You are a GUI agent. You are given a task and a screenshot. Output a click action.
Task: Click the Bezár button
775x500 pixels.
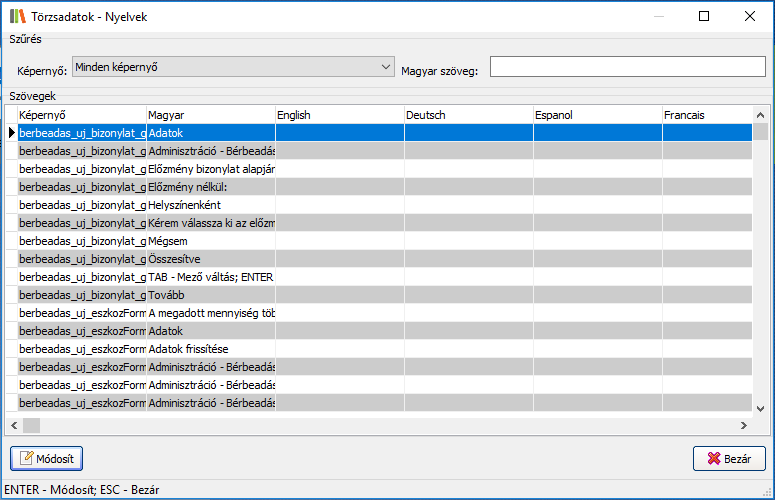(729, 458)
